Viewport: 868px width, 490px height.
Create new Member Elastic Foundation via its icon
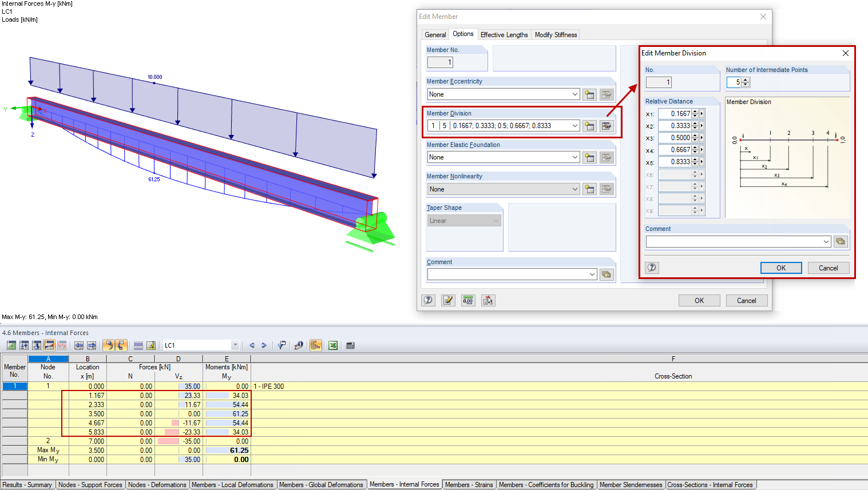pyautogui.click(x=589, y=157)
